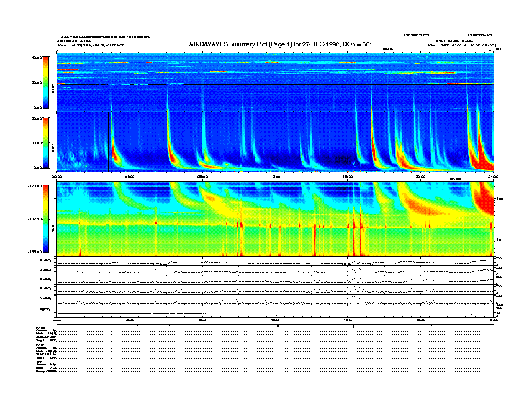532x411 pixels.
Task: Click the 20.00 label on RAD2 scale
Action: pos(36,83)
